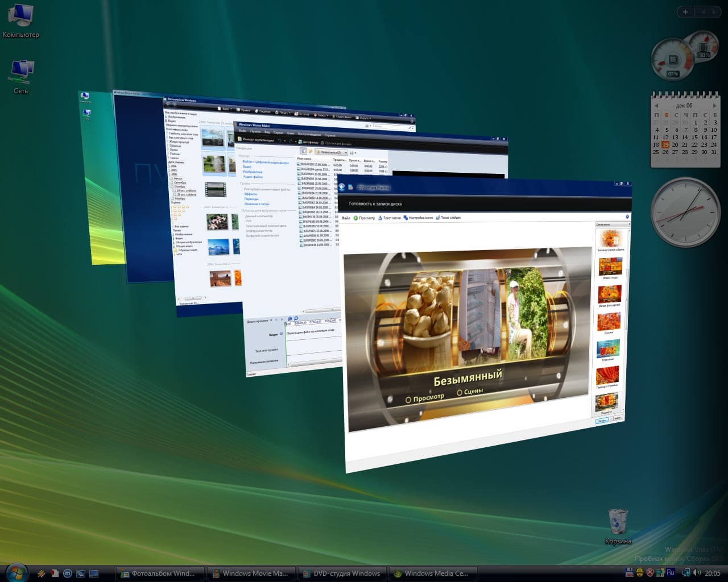Expand the Видео track in Movie Maker timeline

[281, 334]
